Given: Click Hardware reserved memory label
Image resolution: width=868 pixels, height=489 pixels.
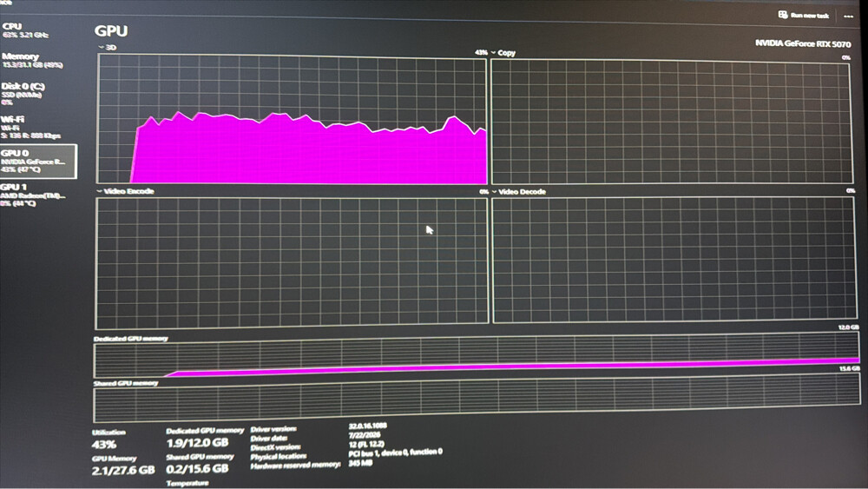Looking at the screenshot, I should click(x=296, y=466).
